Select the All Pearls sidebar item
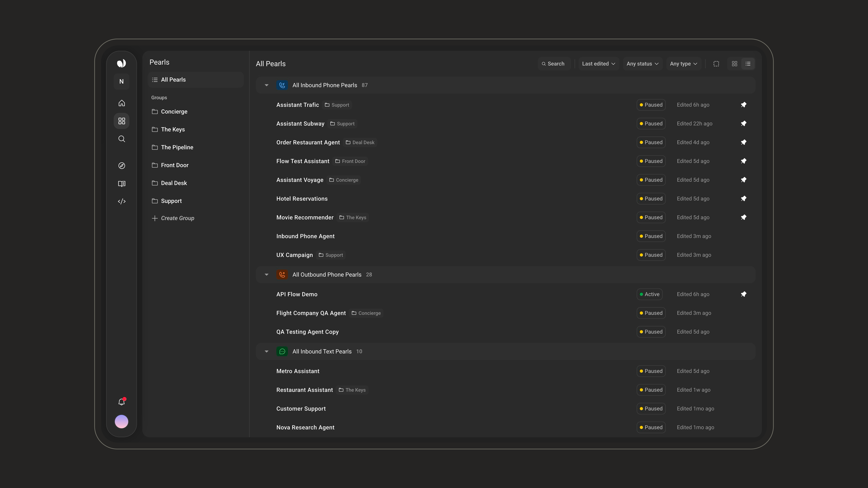Viewport: 868px width, 488px height. (x=195, y=80)
